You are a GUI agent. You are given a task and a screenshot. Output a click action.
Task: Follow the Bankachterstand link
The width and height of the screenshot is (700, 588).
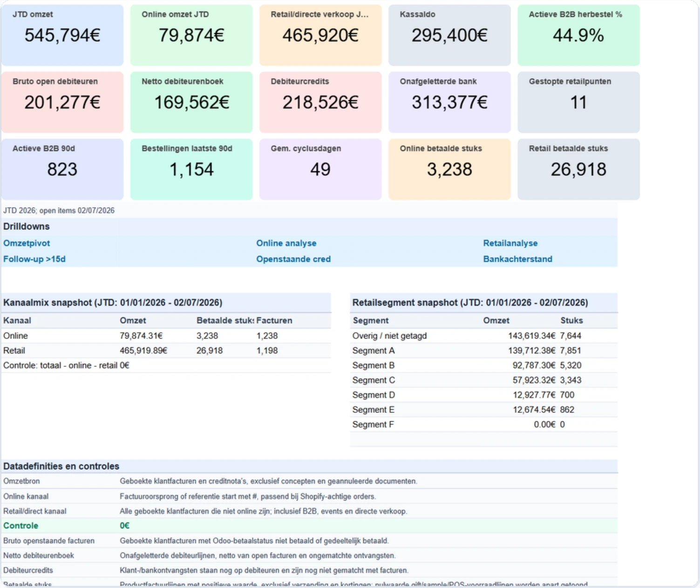click(x=517, y=259)
